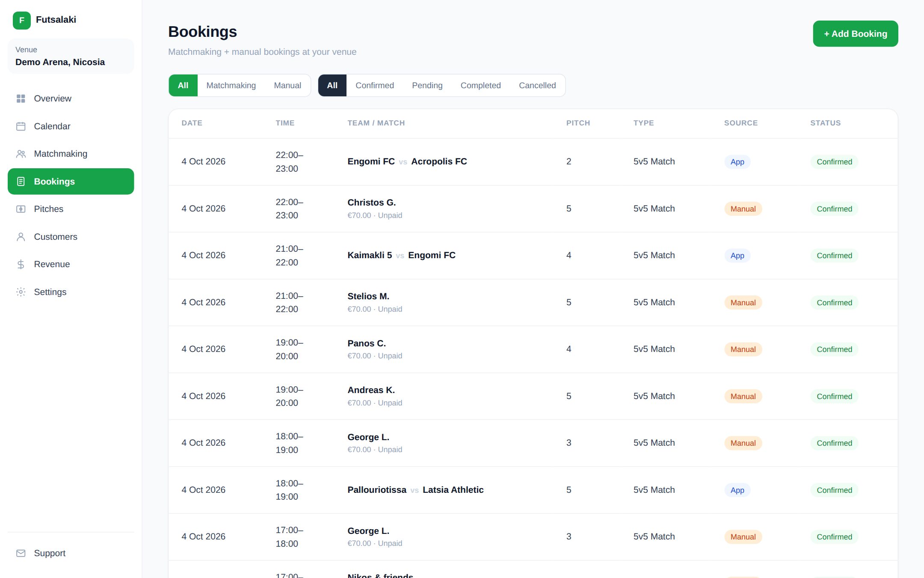Open Settings from sidebar
This screenshot has height=578, width=924.
point(71,292)
